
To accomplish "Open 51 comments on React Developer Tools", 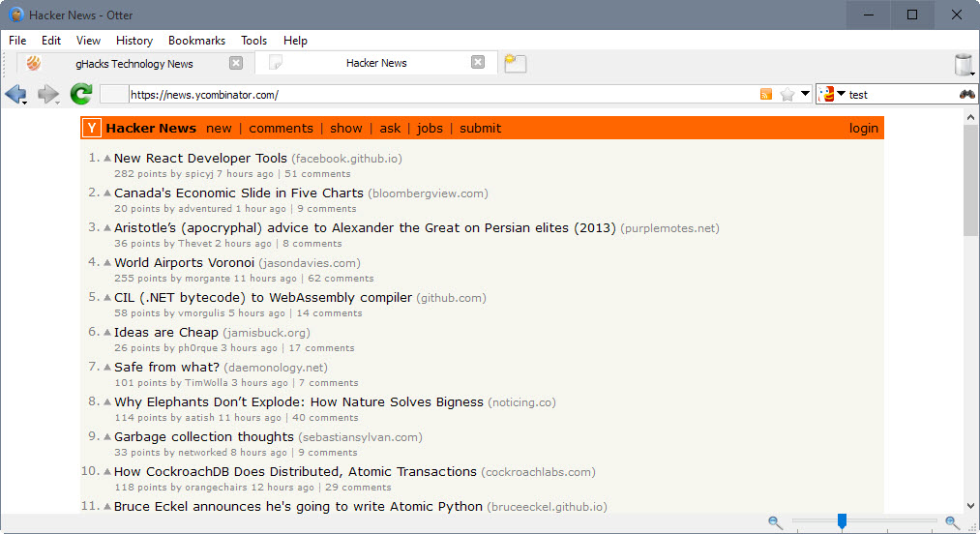I will pyautogui.click(x=317, y=174).
